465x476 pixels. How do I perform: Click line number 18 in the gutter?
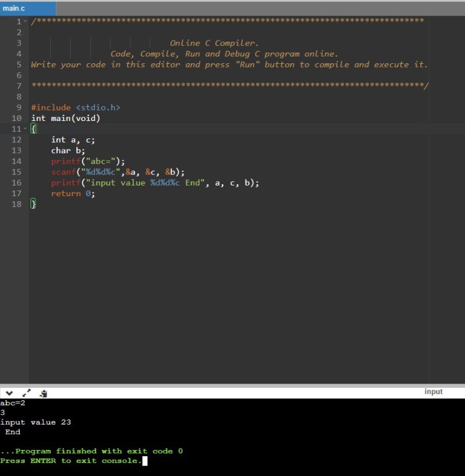pyautogui.click(x=16, y=204)
